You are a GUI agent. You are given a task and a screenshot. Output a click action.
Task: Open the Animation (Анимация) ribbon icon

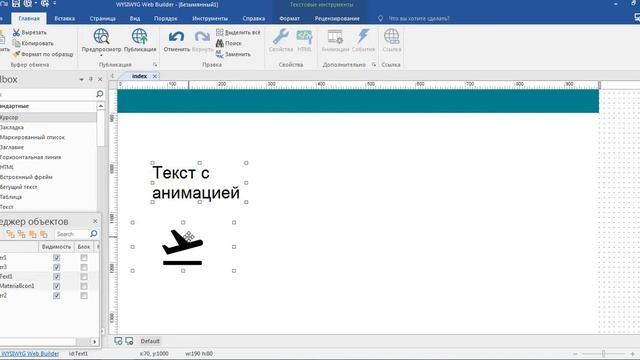[335, 36]
